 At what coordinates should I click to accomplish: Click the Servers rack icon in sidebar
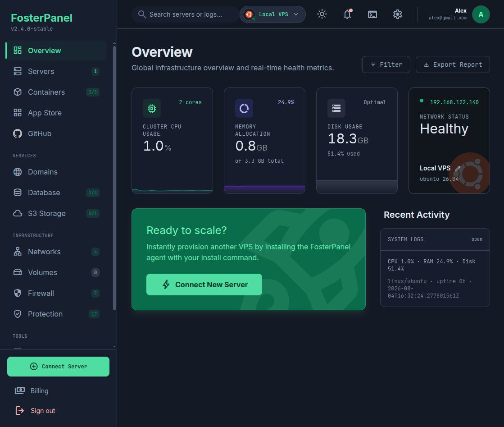(18, 71)
